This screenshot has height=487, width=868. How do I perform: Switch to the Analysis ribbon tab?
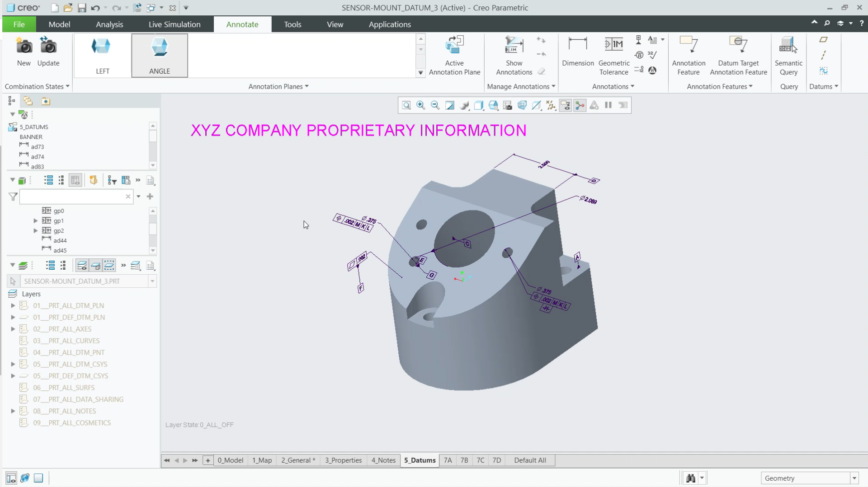point(109,24)
